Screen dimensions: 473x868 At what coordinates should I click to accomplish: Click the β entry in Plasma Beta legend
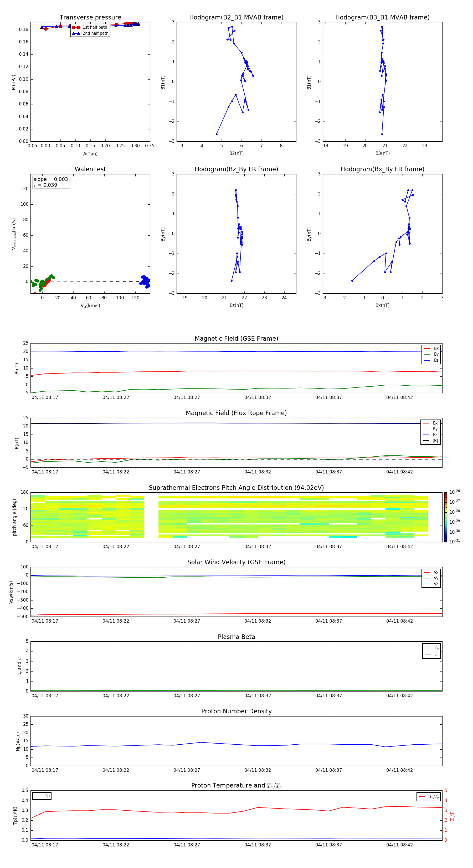pos(431,654)
